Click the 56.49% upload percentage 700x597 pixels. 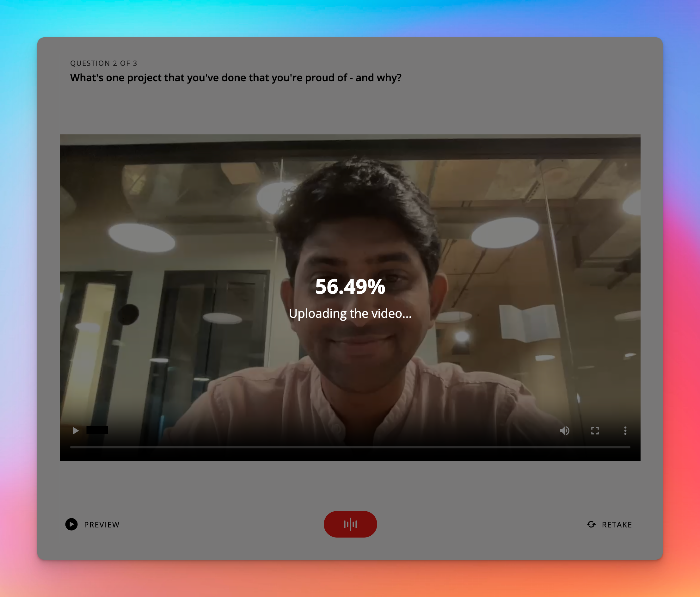point(350,287)
